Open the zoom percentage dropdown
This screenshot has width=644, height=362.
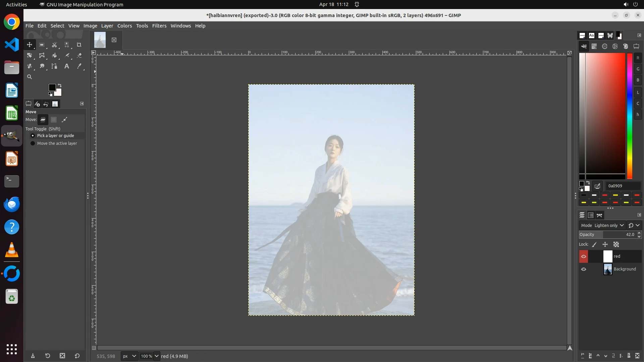pyautogui.click(x=156, y=356)
